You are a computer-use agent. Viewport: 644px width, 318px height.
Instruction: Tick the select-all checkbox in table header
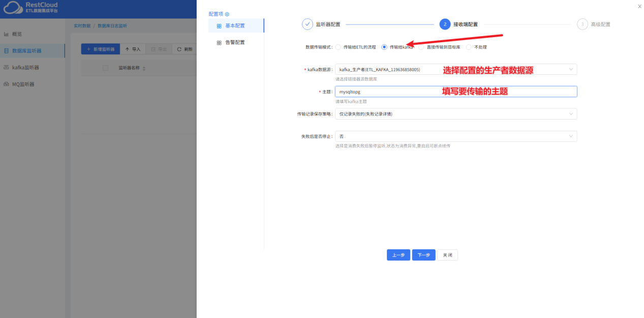coord(105,68)
